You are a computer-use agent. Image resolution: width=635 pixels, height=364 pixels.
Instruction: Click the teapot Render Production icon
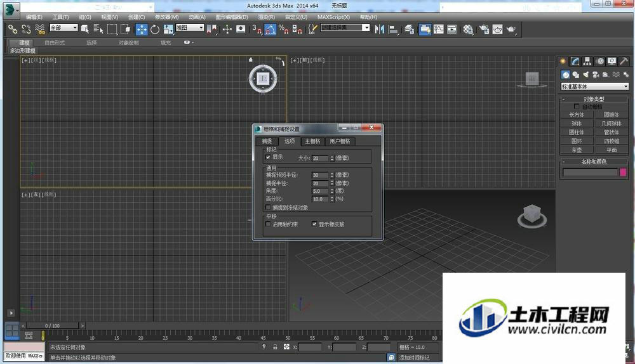[511, 29]
